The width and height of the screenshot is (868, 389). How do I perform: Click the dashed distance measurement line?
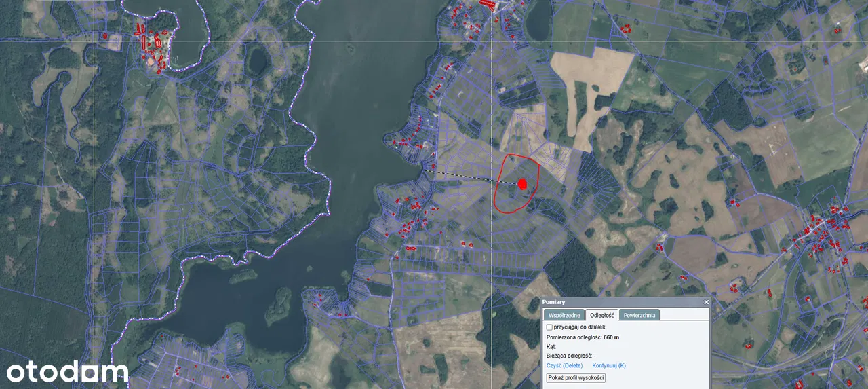click(468, 177)
